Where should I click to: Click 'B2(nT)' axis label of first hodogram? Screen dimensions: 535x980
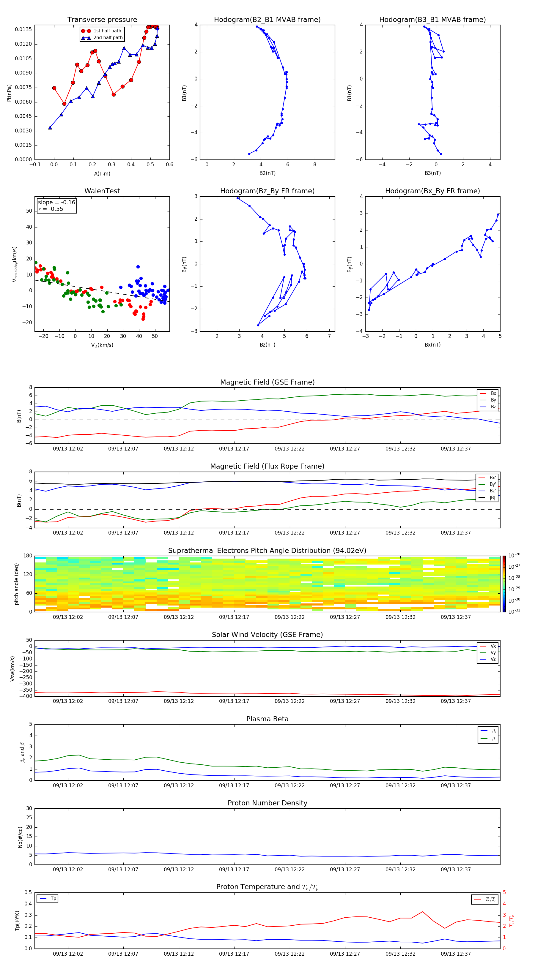coord(267,173)
